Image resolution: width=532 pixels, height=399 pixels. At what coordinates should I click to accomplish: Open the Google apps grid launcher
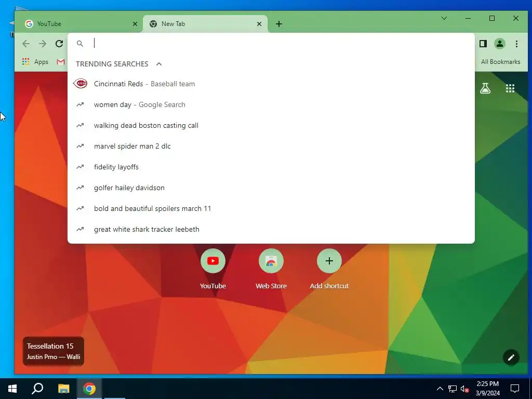[x=510, y=88]
